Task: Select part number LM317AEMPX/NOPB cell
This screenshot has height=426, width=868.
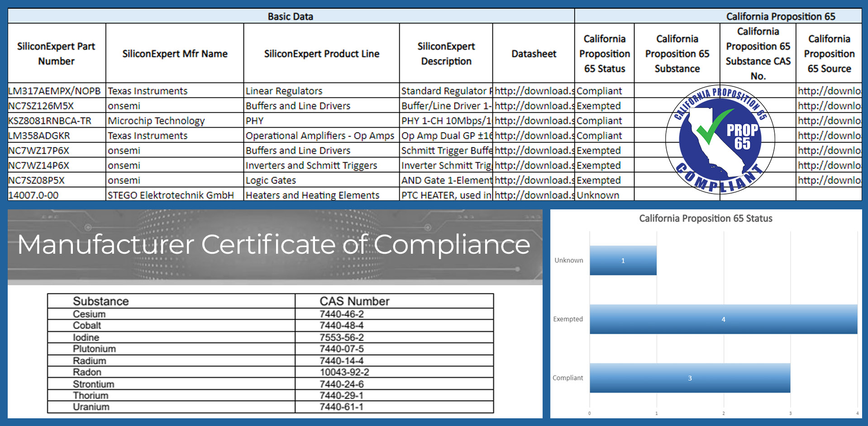Action: 57,90
